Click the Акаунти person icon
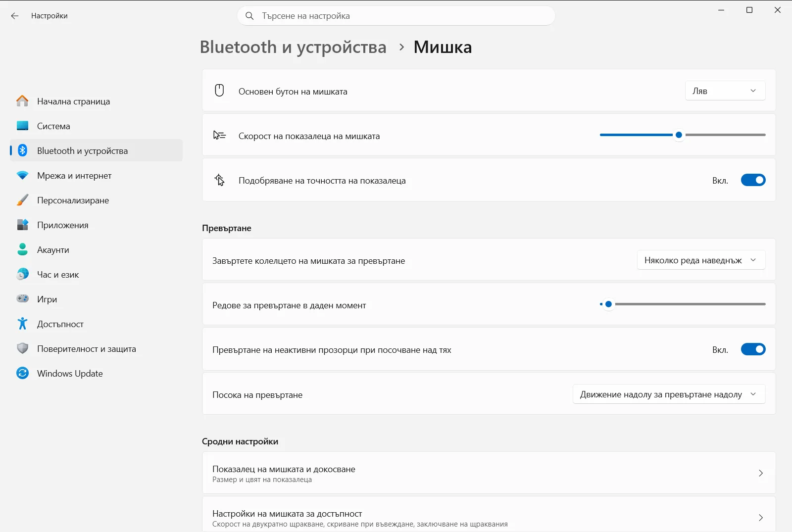 point(22,249)
